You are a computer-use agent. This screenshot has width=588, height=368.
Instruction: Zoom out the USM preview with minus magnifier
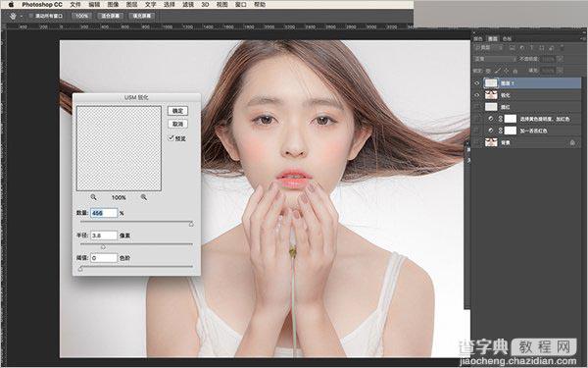tap(93, 197)
